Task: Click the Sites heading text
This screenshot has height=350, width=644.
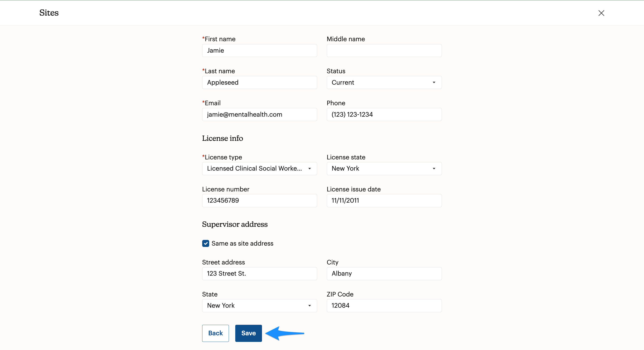Action: [49, 13]
